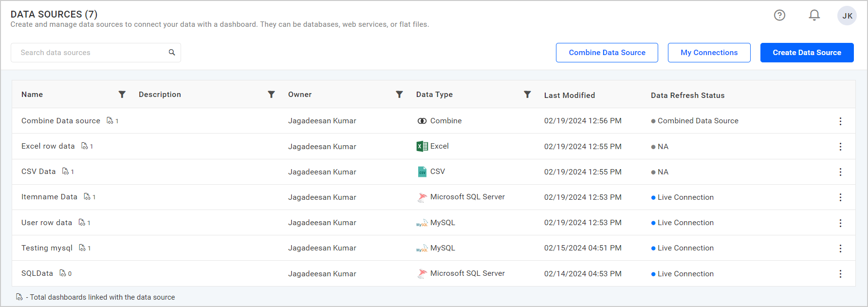The image size is (868, 307).
Task: Click the Description column header
Action: click(160, 94)
